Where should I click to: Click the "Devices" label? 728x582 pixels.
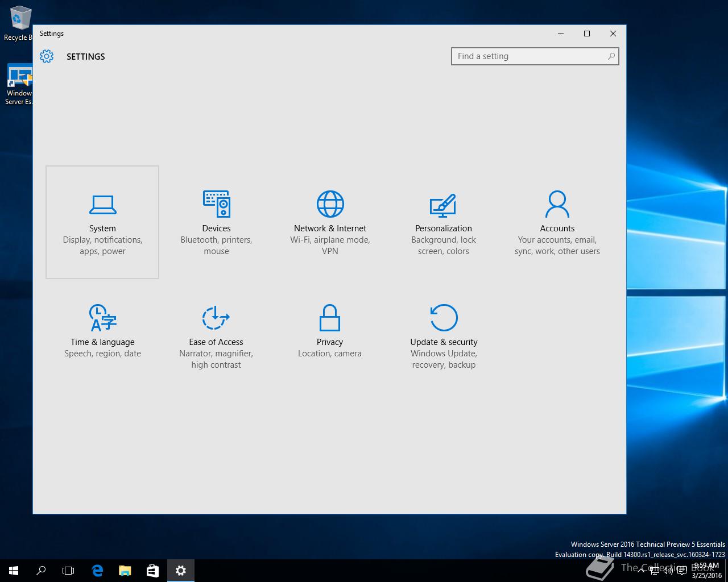point(216,228)
